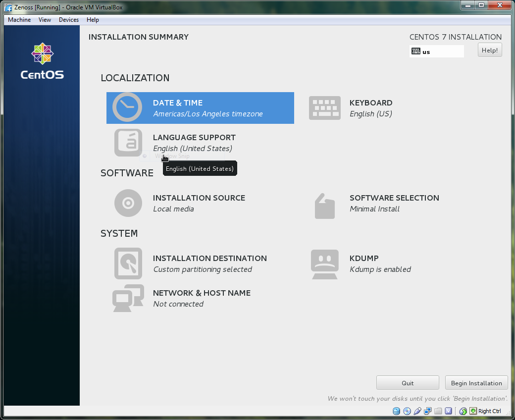The width and height of the screenshot is (515, 420).
Task: Click VirtualBox network adapters status icon
Action: pyautogui.click(x=428, y=411)
